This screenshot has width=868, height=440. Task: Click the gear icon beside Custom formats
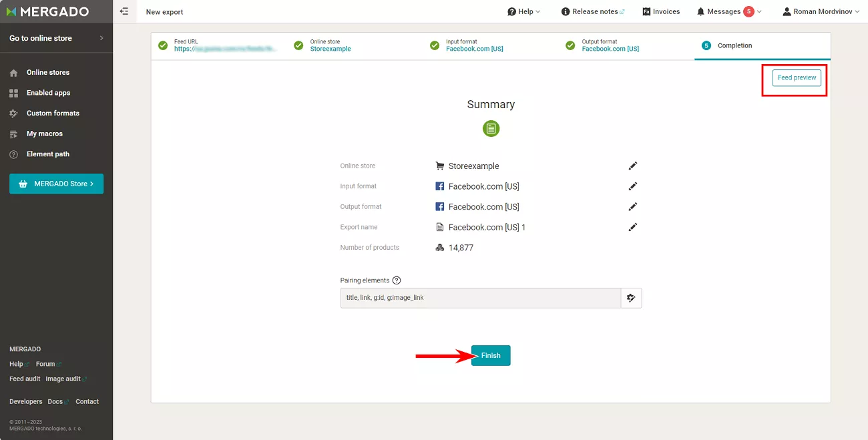pyautogui.click(x=13, y=114)
